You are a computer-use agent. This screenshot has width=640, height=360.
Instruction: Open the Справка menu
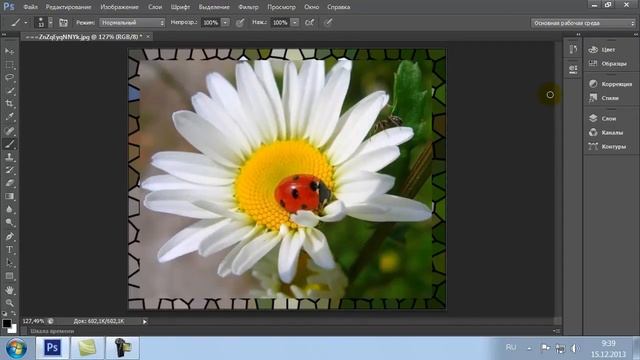338,7
